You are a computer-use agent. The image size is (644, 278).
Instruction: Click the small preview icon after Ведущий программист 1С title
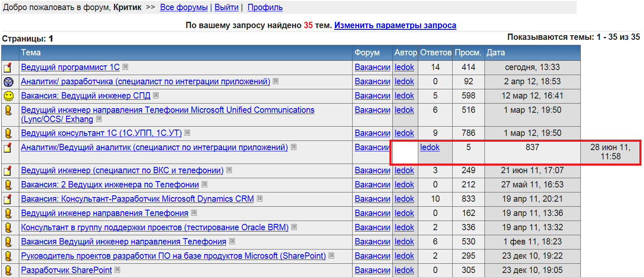[125, 67]
